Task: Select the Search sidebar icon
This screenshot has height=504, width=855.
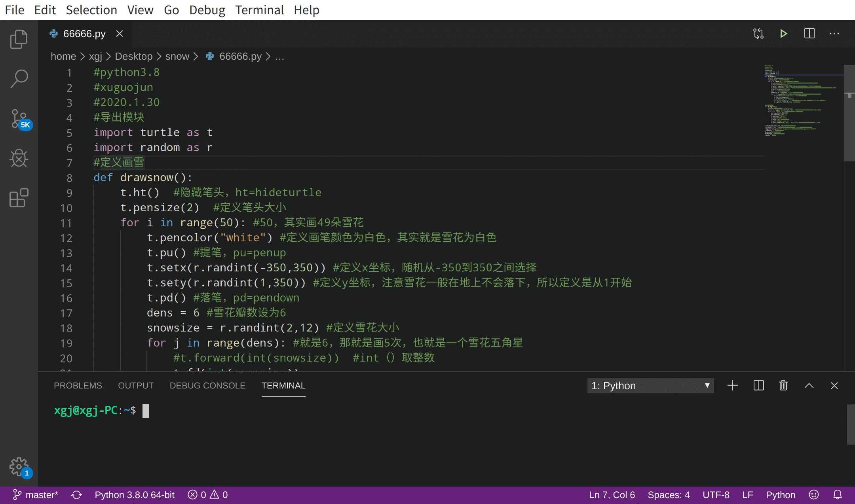Action: tap(19, 79)
